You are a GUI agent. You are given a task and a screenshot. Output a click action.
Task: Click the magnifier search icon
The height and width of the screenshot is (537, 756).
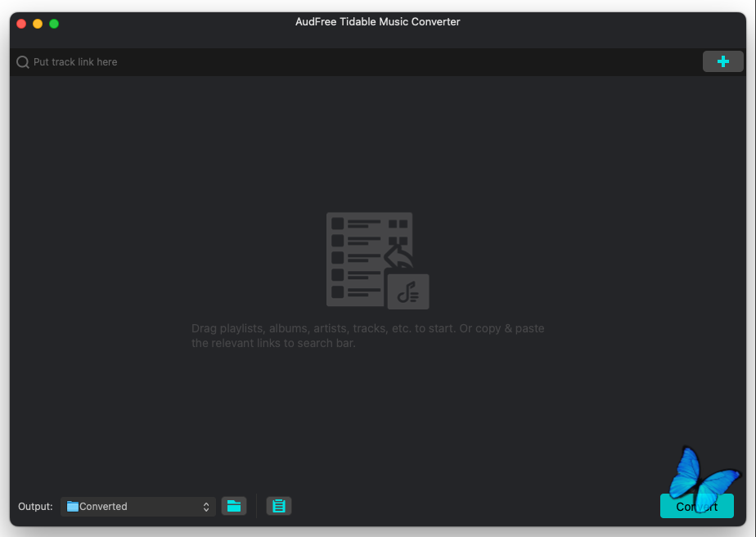23,62
